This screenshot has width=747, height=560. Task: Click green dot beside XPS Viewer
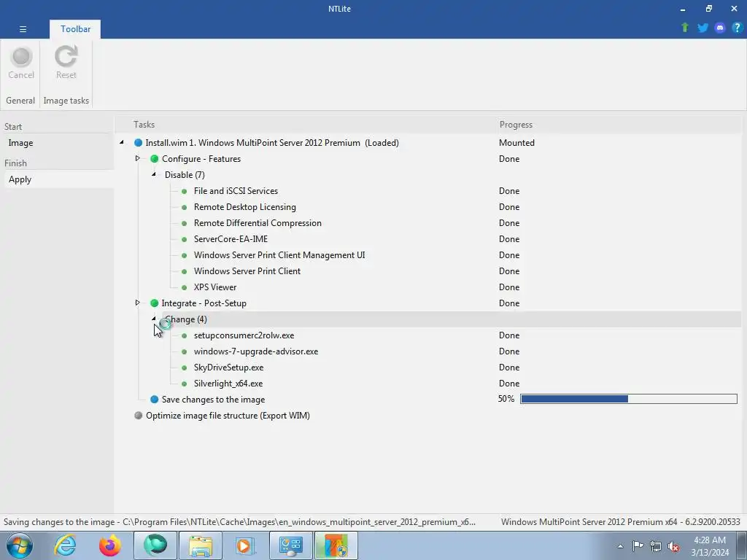point(184,287)
